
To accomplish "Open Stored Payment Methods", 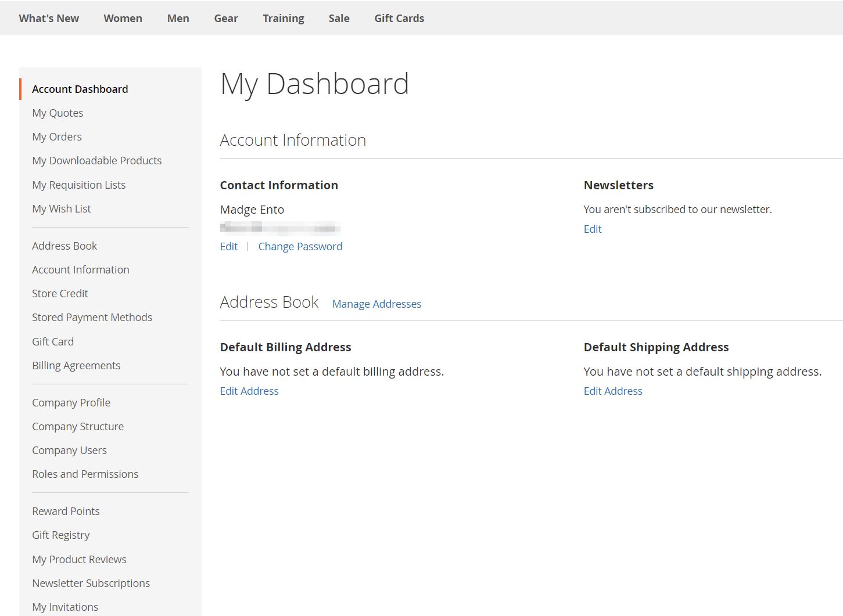I will (92, 317).
